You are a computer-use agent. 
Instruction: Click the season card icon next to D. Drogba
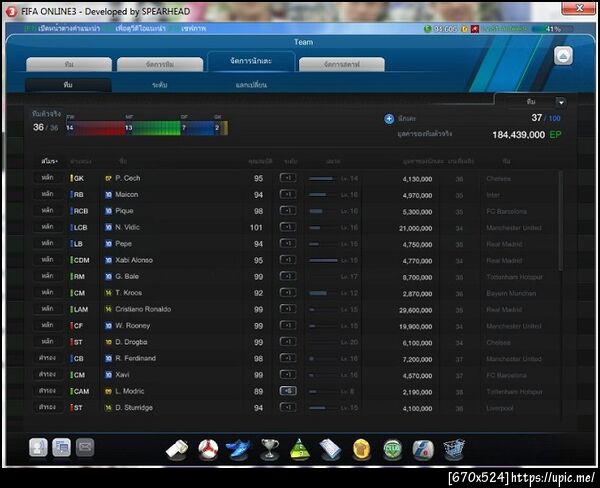coord(108,342)
